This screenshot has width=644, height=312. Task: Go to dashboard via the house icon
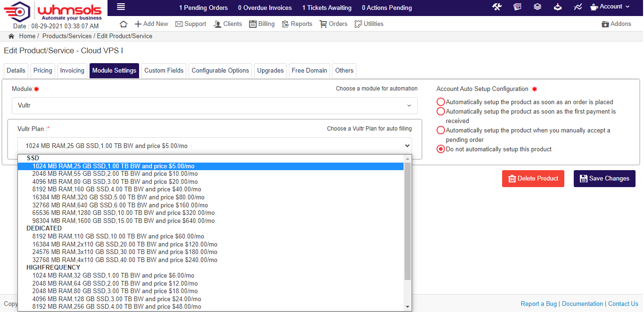(124, 24)
